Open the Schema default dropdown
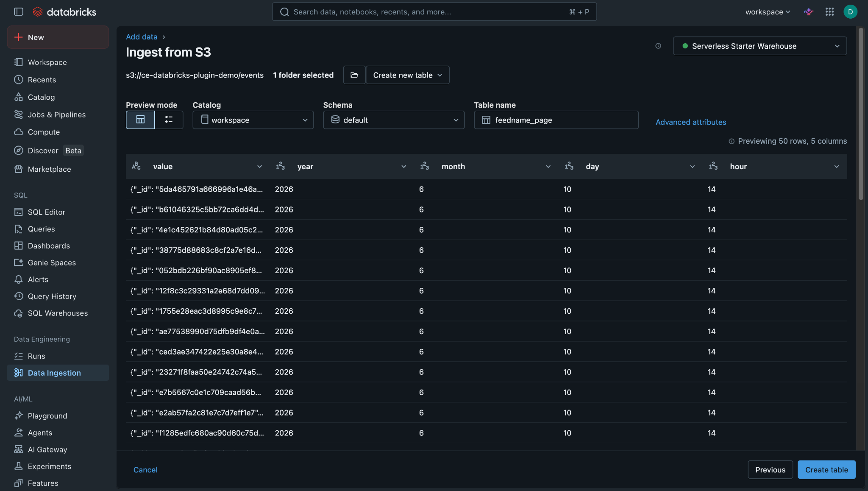 pos(394,120)
